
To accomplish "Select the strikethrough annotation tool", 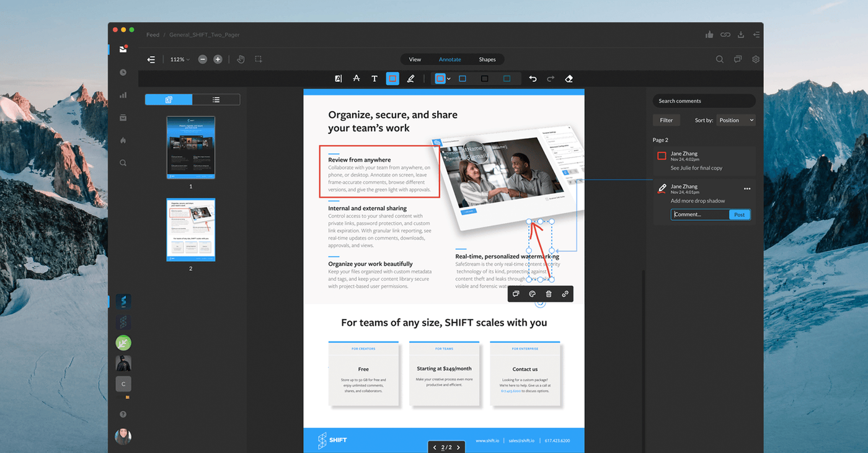I will pos(356,79).
